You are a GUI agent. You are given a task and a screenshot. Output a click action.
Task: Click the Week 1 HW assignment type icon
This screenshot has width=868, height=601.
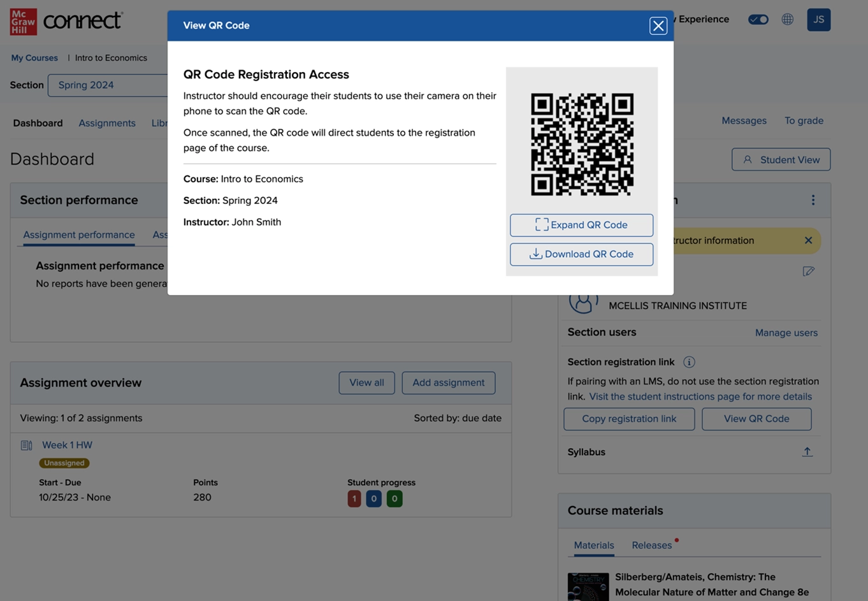click(26, 445)
